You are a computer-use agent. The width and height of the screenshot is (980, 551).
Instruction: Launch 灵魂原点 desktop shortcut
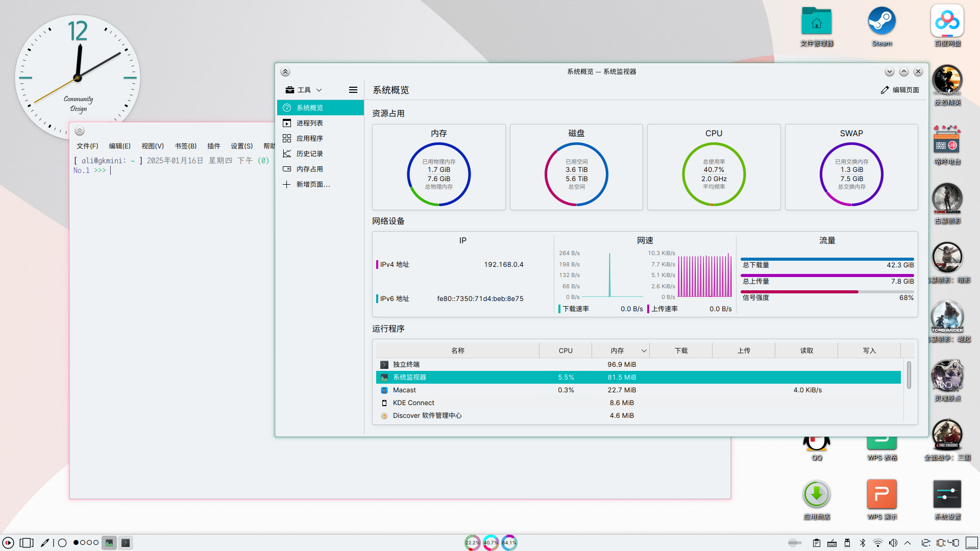pyautogui.click(x=947, y=381)
